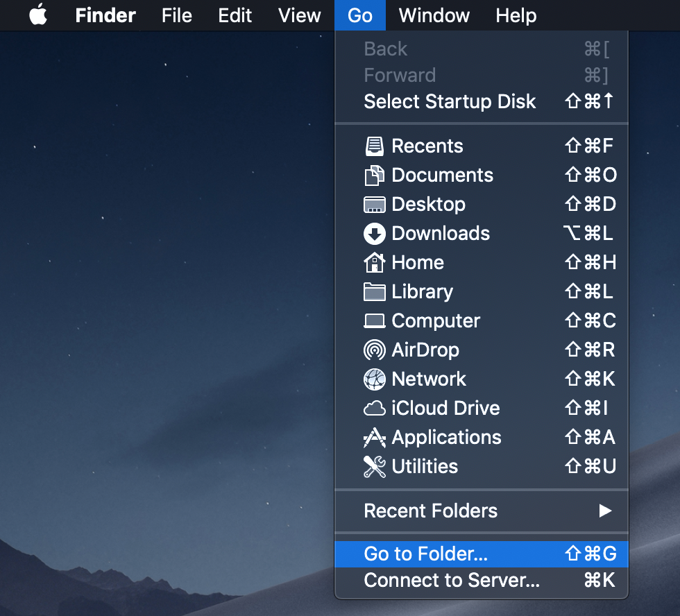Image resolution: width=680 pixels, height=616 pixels.
Task: Open the Help menu
Action: point(516,15)
